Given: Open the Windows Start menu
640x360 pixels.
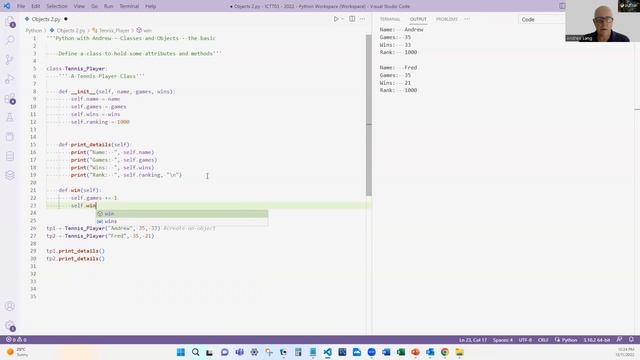Looking at the screenshot, I should pos(181,352).
